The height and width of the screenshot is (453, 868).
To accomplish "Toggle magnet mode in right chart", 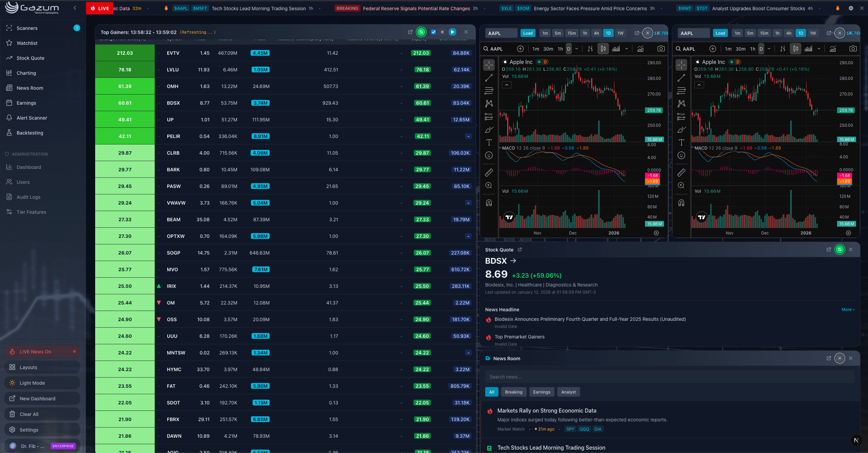I will [681, 203].
